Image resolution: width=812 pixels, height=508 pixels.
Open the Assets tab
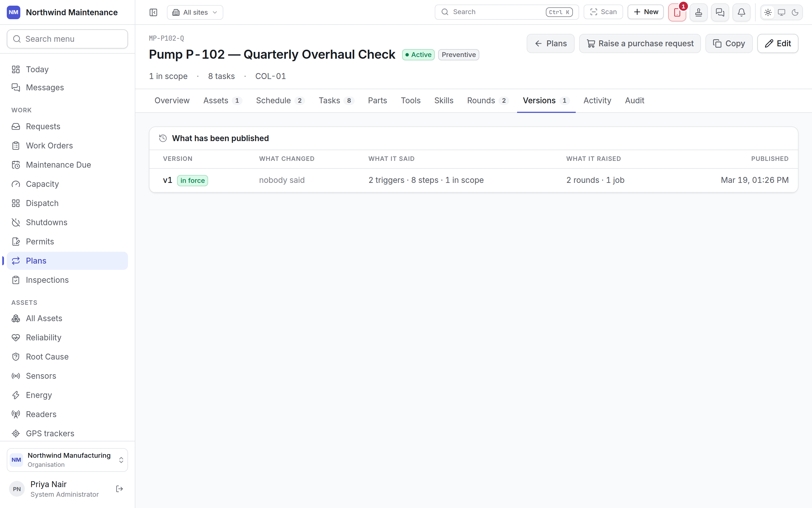(x=222, y=100)
